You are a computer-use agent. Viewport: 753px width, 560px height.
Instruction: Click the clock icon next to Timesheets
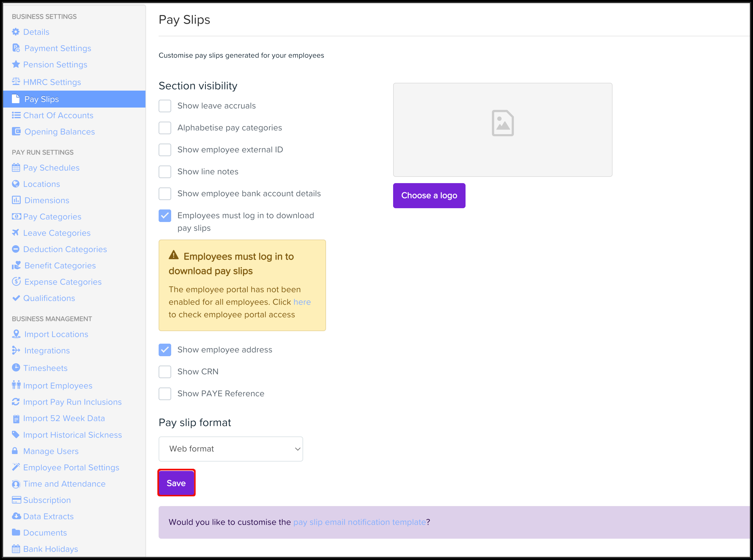pyautogui.click(x=16, y=367)
